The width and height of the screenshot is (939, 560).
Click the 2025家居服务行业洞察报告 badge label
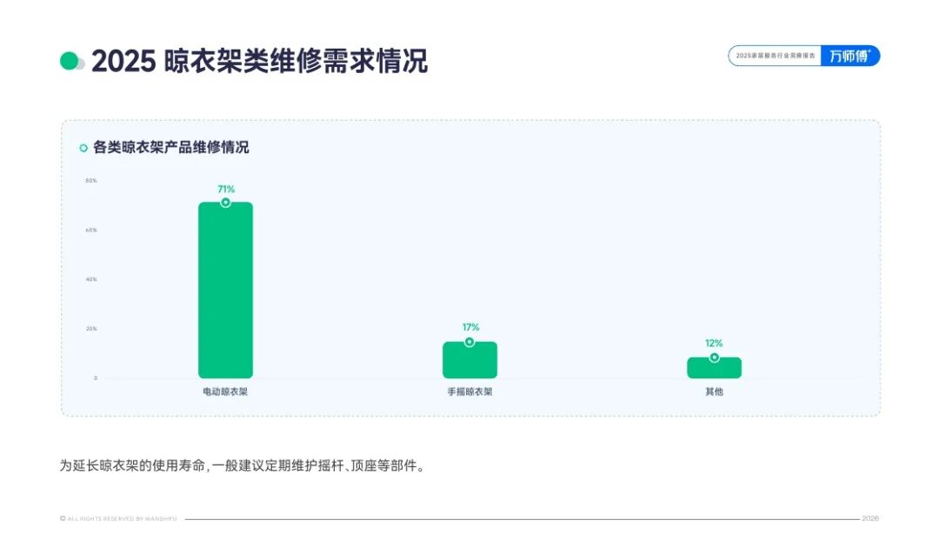775,57
